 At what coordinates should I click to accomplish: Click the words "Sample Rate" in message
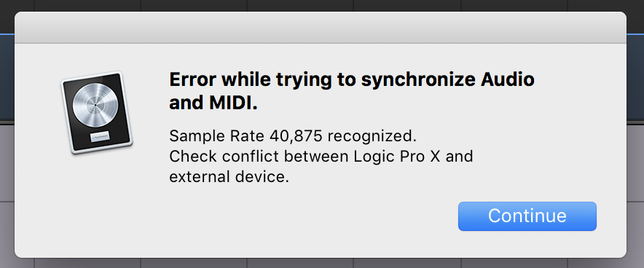click(217, 136)
